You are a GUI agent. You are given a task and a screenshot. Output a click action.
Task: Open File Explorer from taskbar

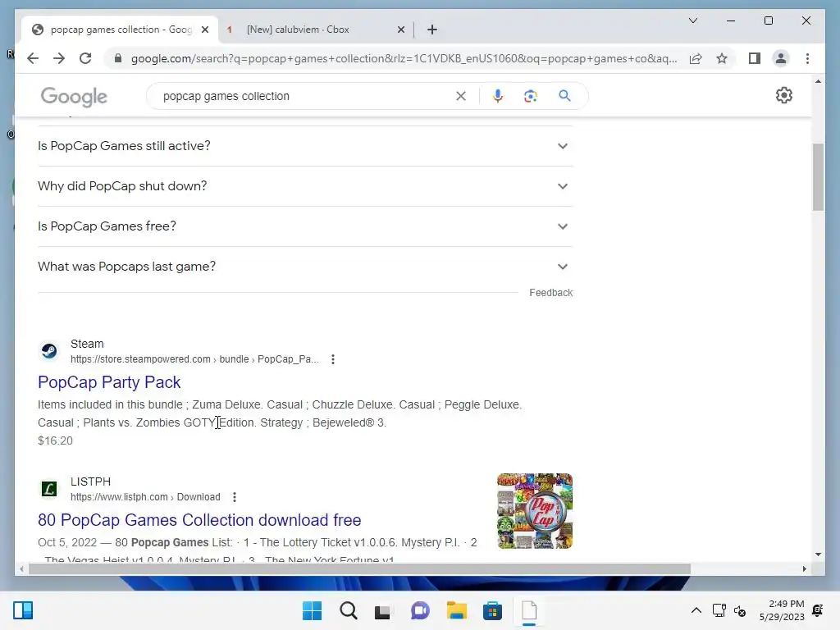[456, 610]
